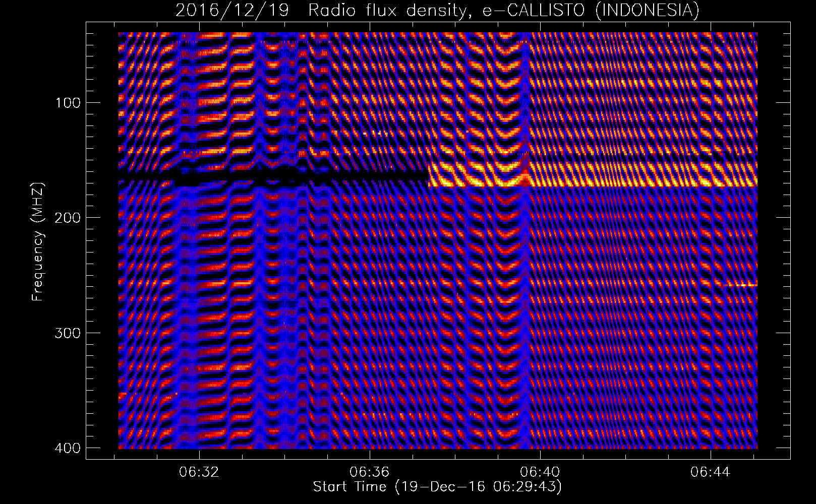The width and height of the screenshot is (816, 504).
Task: Click the date '2016/12/19' in title
Action: click(232, 11)
